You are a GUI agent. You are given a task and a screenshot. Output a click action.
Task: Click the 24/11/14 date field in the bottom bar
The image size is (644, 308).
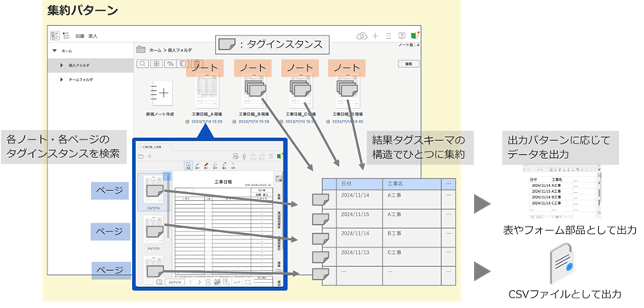[175, 282]
